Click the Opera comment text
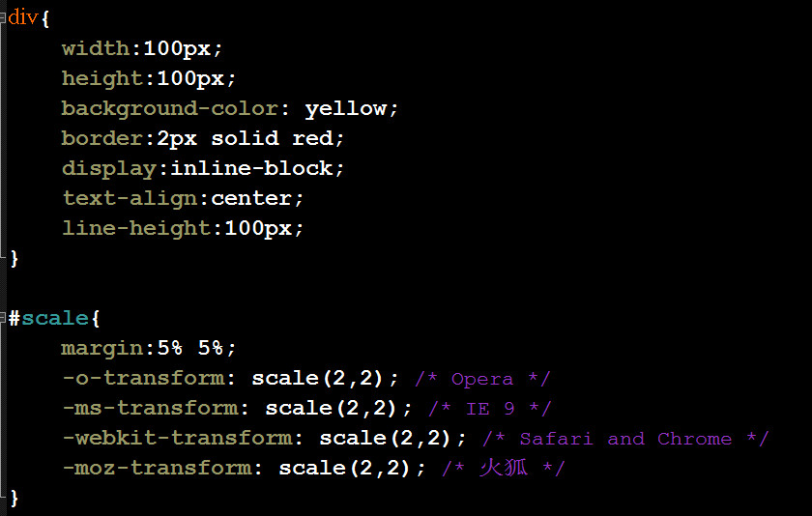Viewport: 812px width, 516px height. [x=482, y=378]
